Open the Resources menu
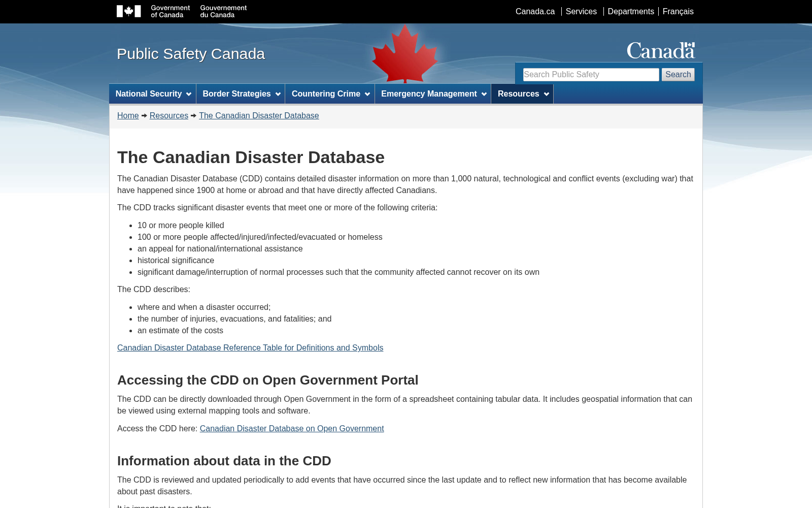Viewport: 812px width, 508px height. coord(522,94)
